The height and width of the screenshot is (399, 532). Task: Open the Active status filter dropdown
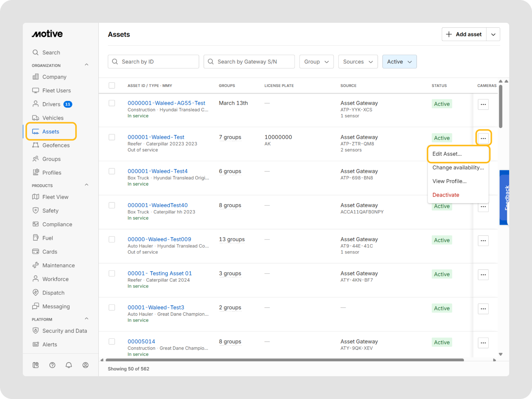coord(400,62)
